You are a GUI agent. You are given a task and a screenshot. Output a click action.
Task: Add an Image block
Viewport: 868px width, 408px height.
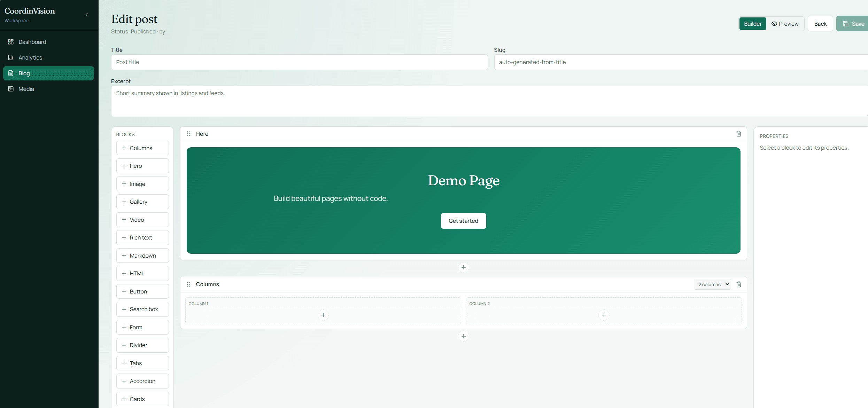click(142, 184)
